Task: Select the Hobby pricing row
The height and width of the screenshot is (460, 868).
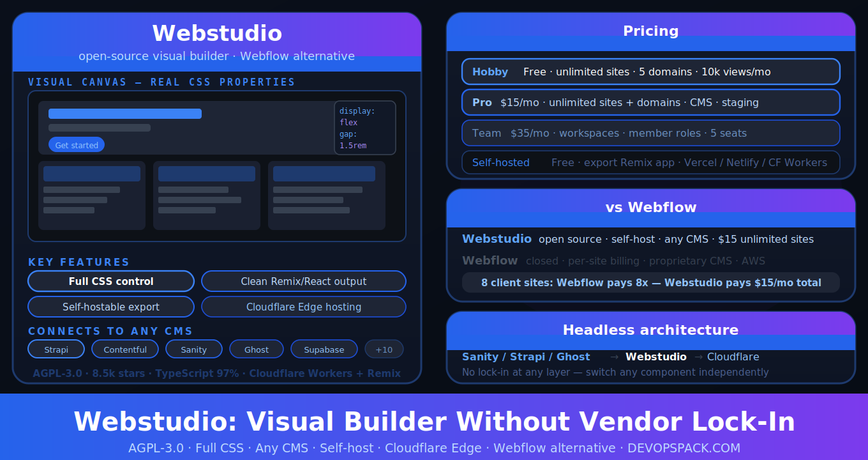Action: (651, 72)
